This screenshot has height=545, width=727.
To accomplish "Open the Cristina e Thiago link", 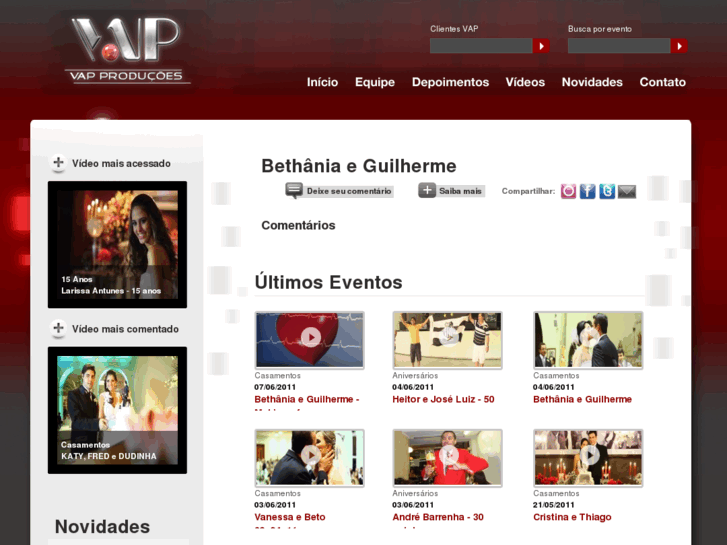I will pyautogui.click(x=572, y=517).
